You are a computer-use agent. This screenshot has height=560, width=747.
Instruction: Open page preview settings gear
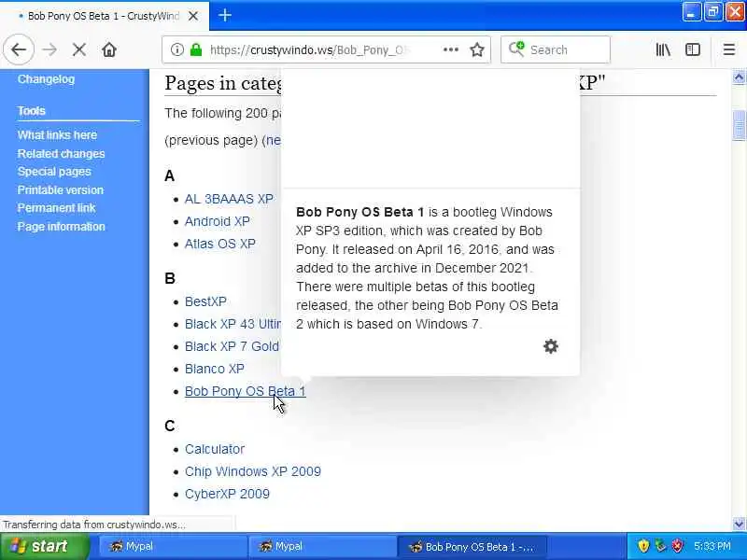(x=551, y=346)
